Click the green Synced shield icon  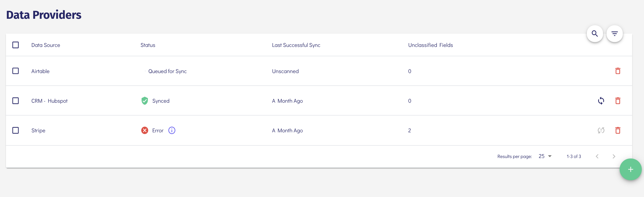tap(144, 101)
